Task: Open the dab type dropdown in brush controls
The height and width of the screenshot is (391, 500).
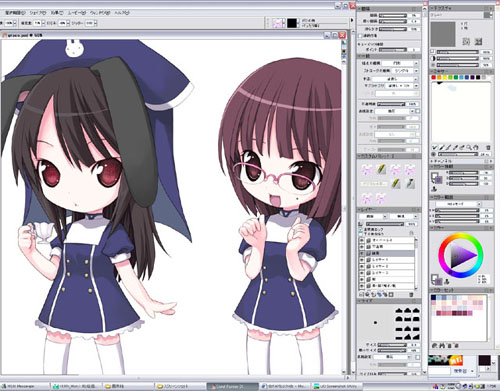Action: pyautogui.click(x=400, y=63)
